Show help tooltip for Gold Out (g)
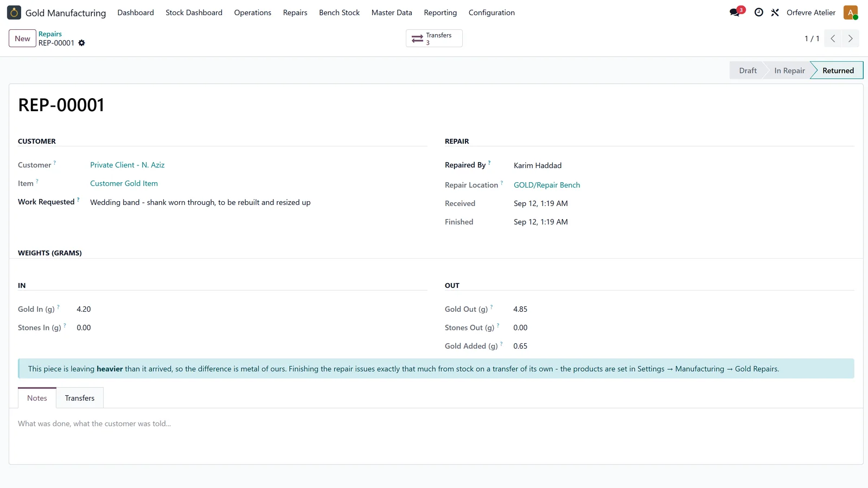 (492, 307)
